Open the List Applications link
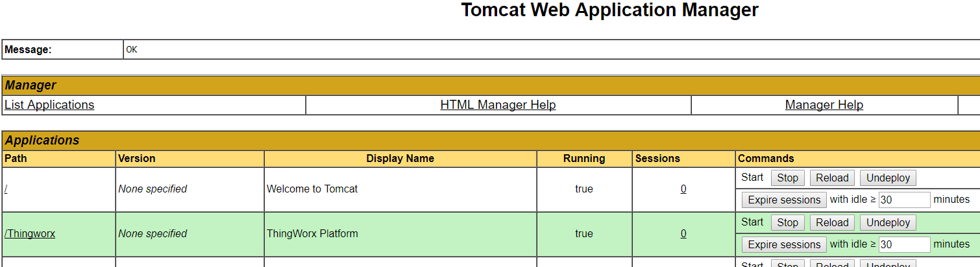 point(49,105)
